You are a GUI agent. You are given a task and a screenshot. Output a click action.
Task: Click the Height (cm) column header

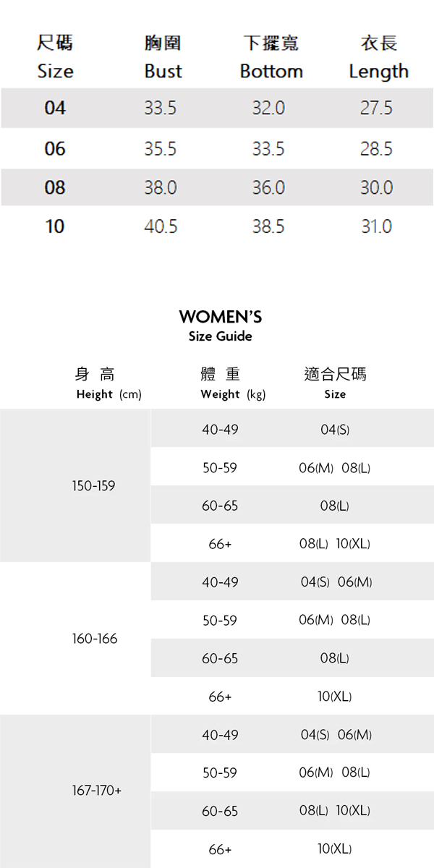coord(109,394)
